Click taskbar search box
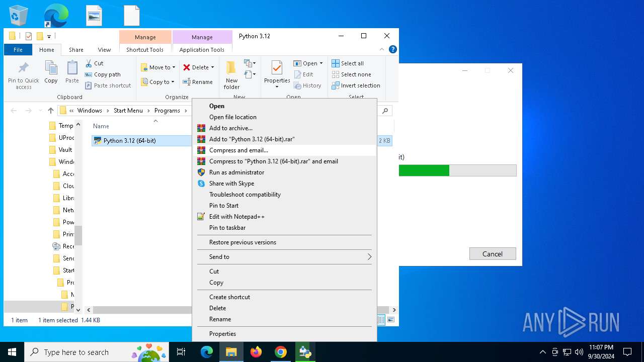This screenshot has height=362, width=644. (97, 352)
